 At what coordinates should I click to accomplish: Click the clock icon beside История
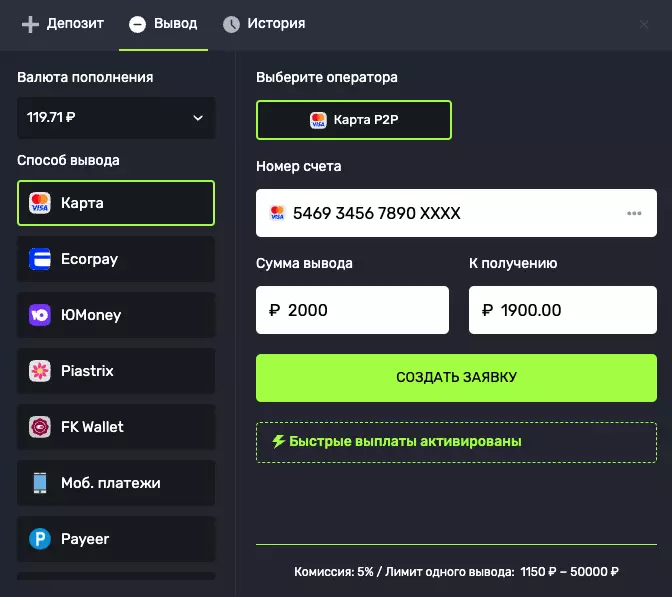231,24
